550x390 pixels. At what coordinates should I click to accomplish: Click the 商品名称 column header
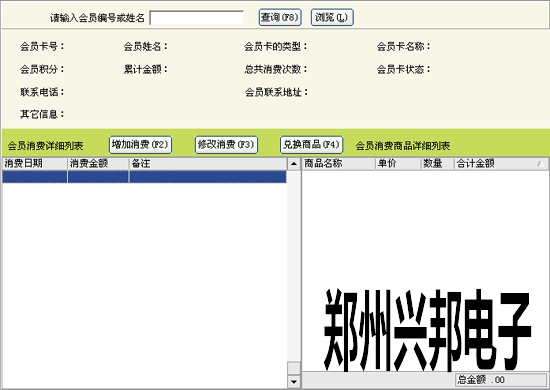[338, 163]
